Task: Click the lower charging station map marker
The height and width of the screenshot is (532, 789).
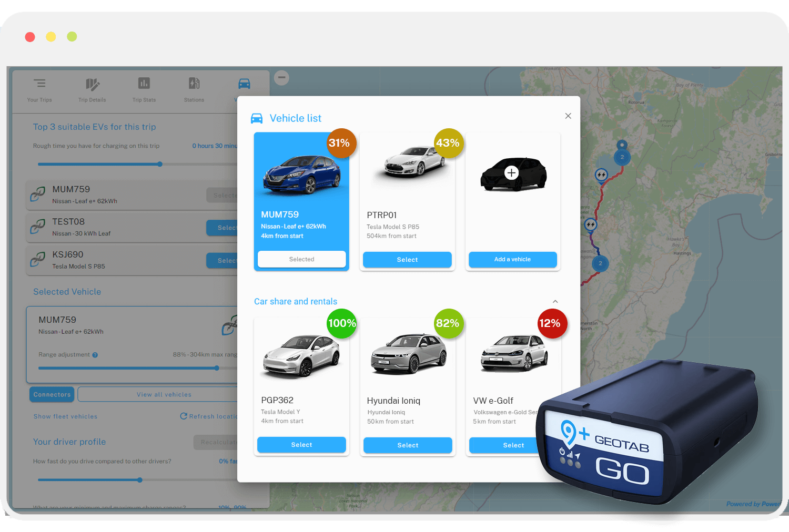Action: coord(591,224)
